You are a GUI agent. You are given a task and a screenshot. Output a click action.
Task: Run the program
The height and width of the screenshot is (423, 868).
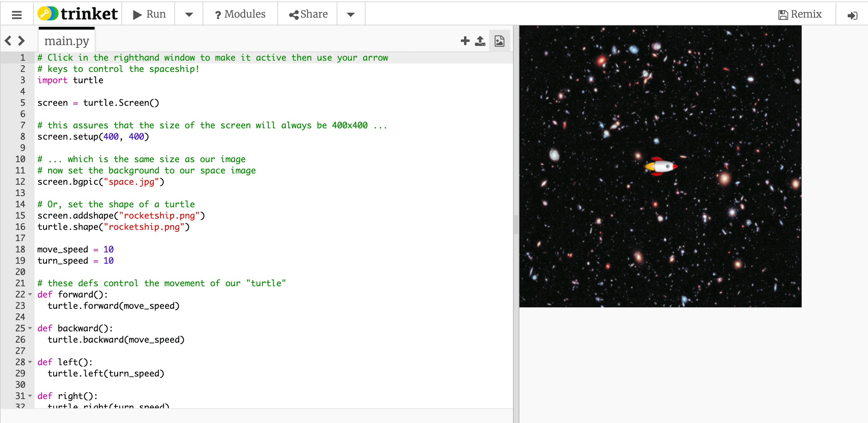pos(149,14)
